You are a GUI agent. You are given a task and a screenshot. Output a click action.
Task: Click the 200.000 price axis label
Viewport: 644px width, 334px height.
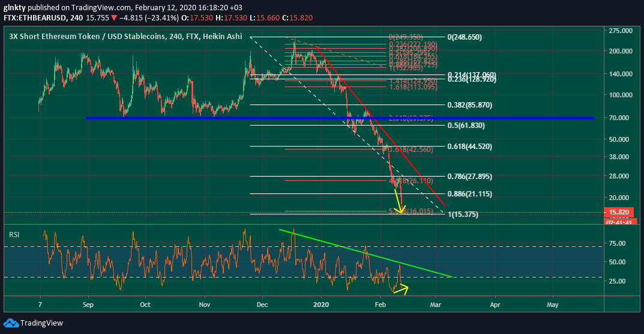620,52
